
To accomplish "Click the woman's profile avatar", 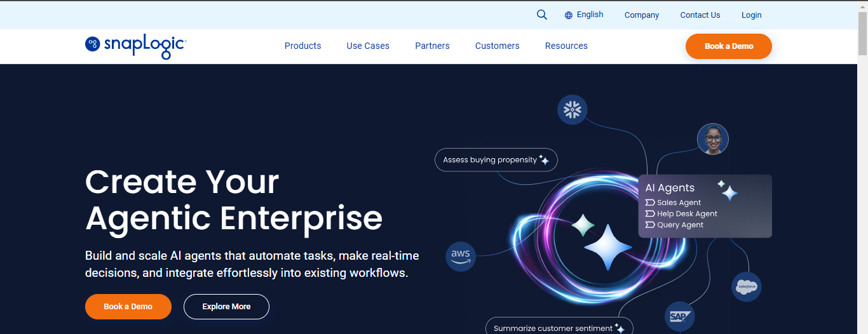I will point(712,139).
